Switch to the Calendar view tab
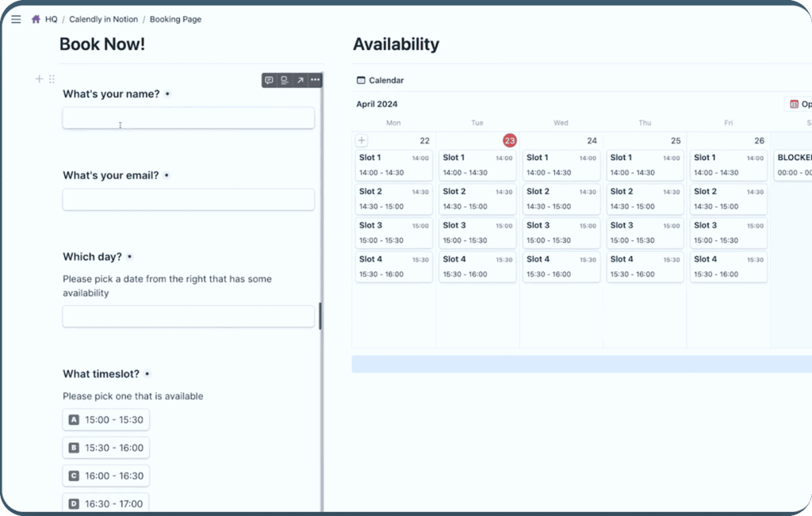 tap(380, 80)
